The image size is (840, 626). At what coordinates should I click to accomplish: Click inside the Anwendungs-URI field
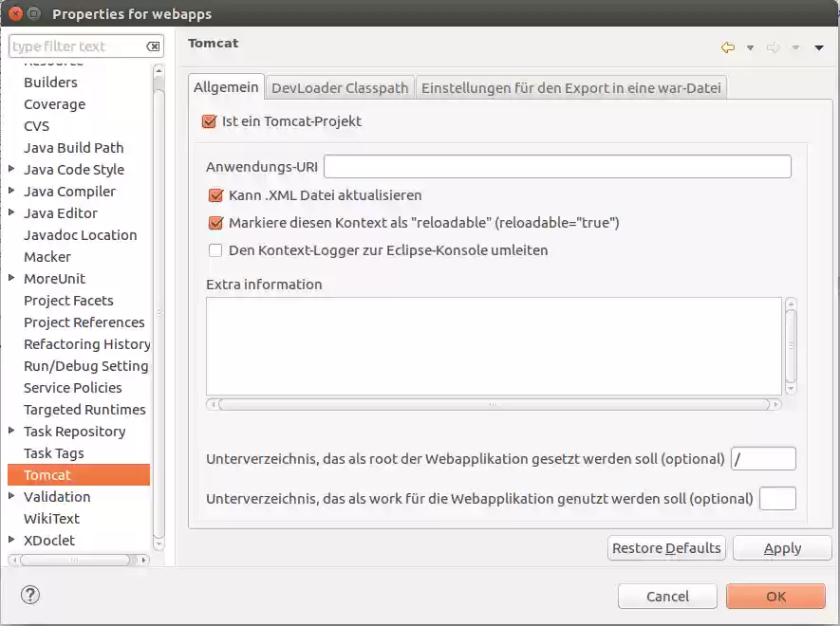pyautogui.click(x=555, y=165)
